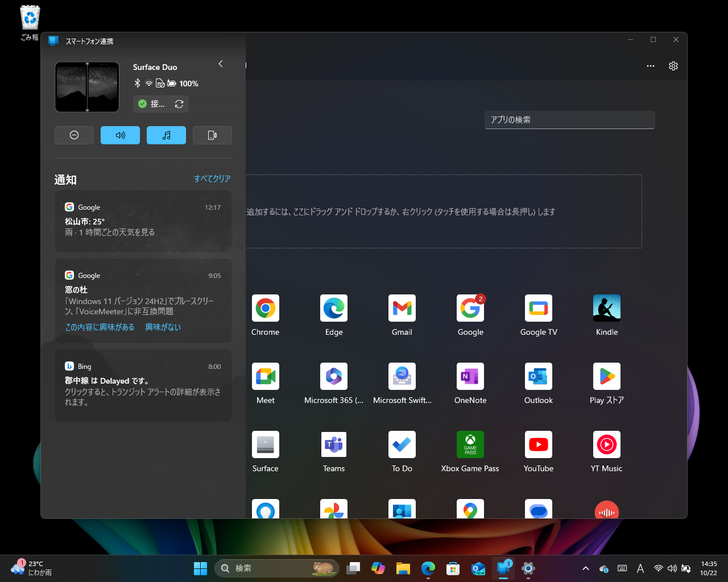Launch the YouTube app
Image resolution: width=728 pixels, height=582 pixels.
click(x=539, y=445)
